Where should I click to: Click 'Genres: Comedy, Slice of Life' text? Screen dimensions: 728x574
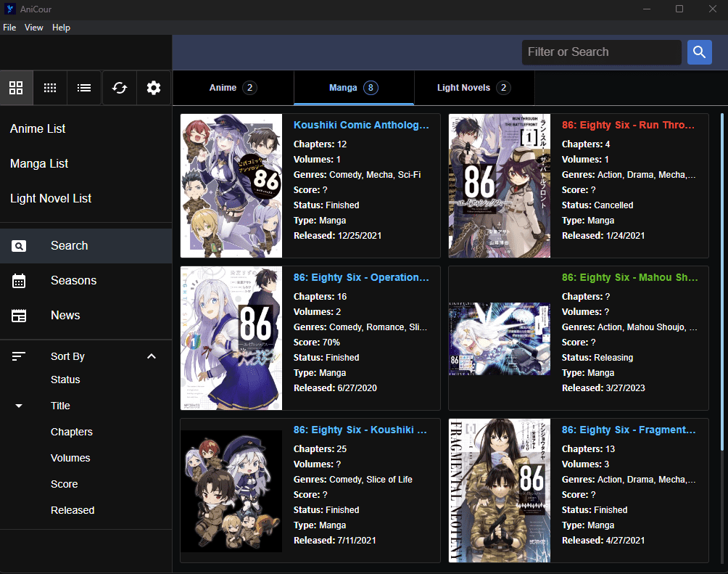(353, 480)
